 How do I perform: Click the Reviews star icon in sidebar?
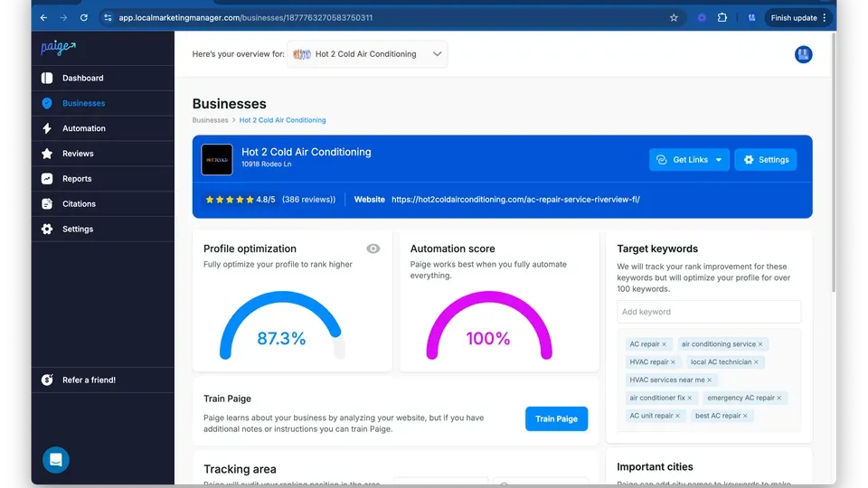(x=47, y=154)
